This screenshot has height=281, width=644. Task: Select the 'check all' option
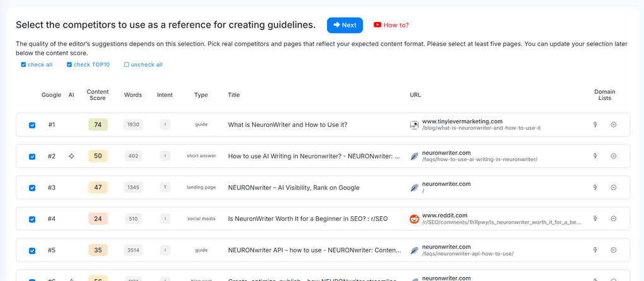coord(36,65)
